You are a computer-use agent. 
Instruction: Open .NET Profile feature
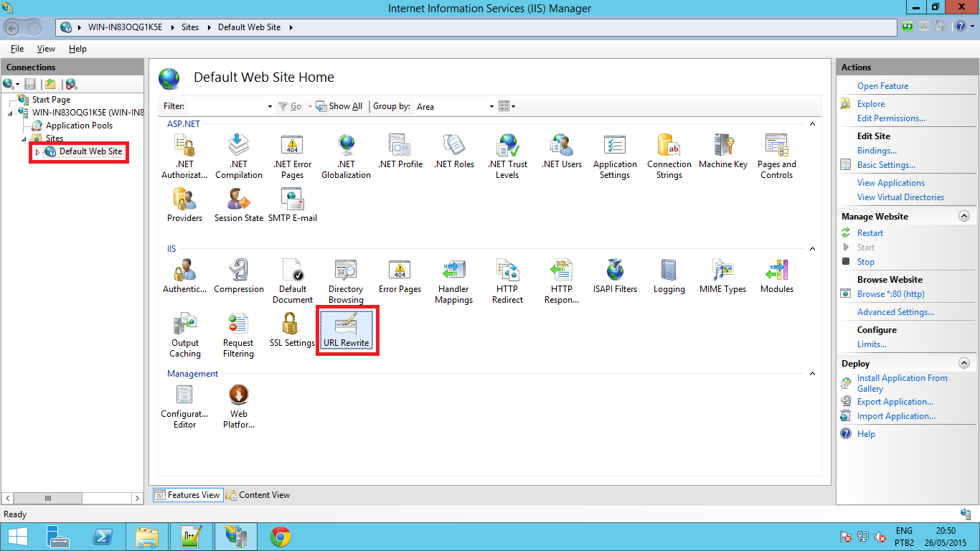400,151
